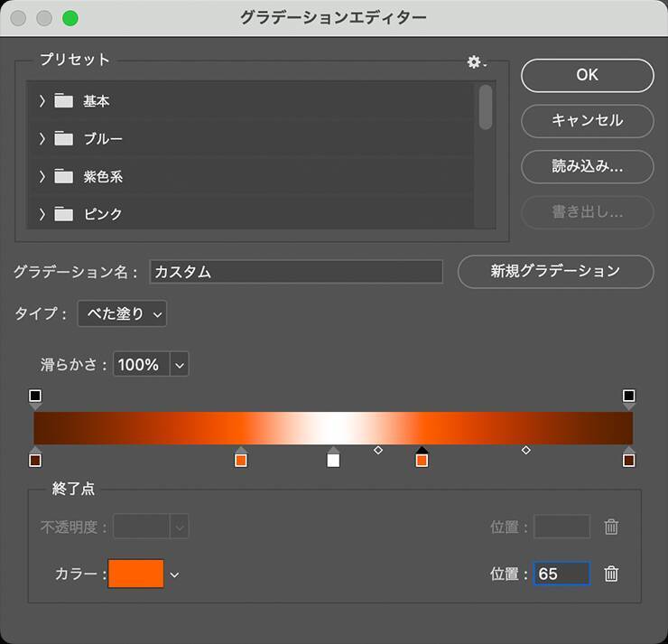Select the dark brown rightmost color stop
Viewport: 668px width, 644px height.
[x=629, y=460]
